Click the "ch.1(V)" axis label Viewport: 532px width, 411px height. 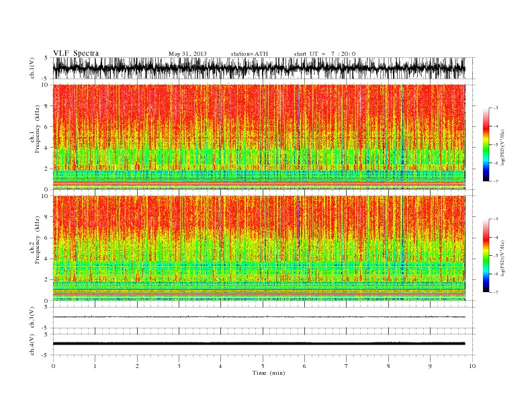point(32,68)
